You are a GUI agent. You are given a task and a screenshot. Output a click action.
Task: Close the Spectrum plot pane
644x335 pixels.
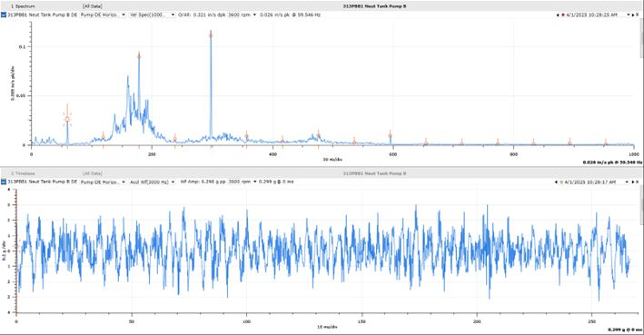click(638, 15)
